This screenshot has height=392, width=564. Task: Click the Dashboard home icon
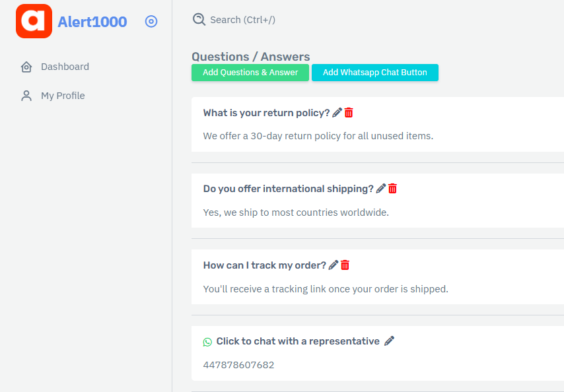coord(26,67)
